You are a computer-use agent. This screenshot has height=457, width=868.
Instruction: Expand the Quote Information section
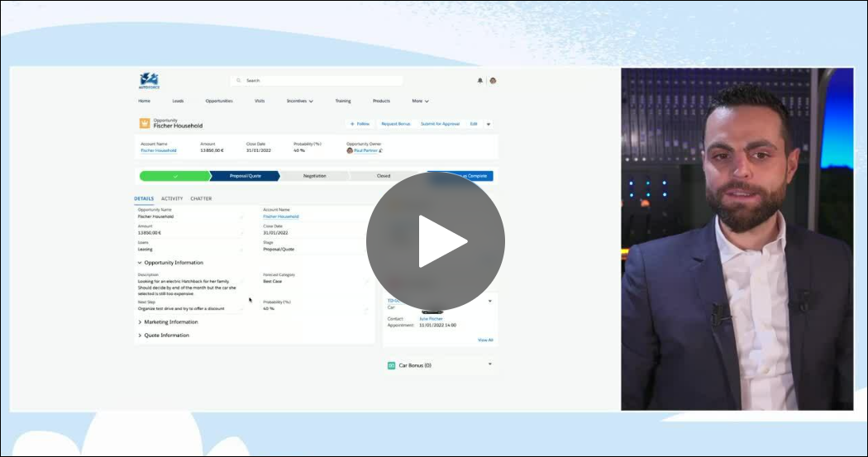pos(164,336)
